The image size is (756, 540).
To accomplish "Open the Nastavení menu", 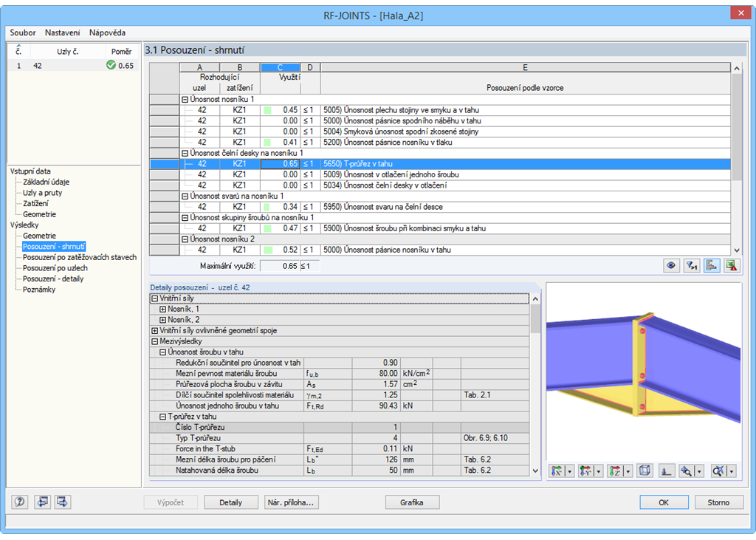I will pyautogui.click(x=63, y=33).
